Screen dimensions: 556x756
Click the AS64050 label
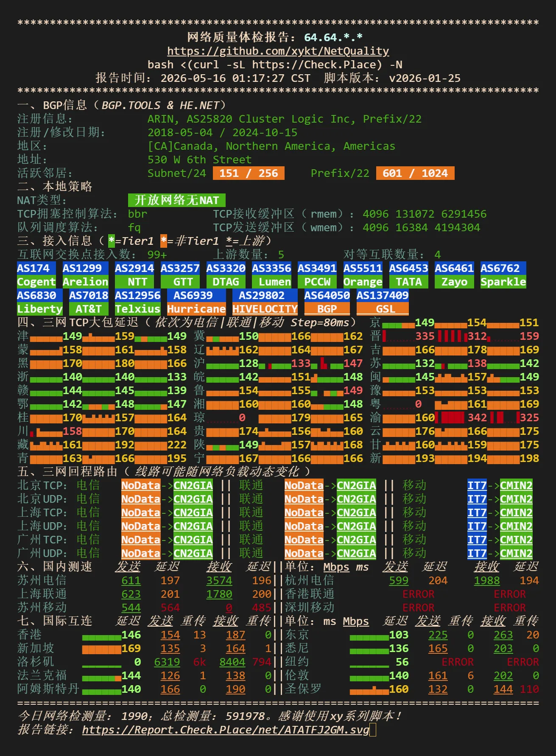[x=327, y=295]
